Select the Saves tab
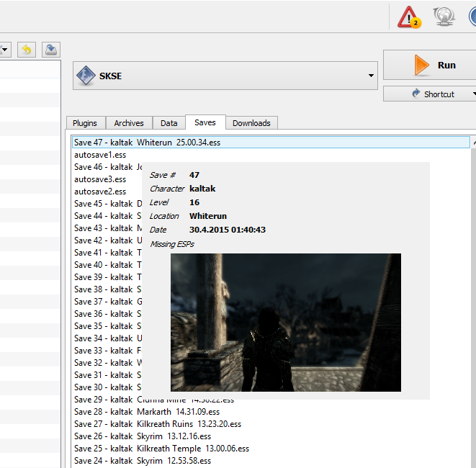476x468 pixels. [205, 122]
